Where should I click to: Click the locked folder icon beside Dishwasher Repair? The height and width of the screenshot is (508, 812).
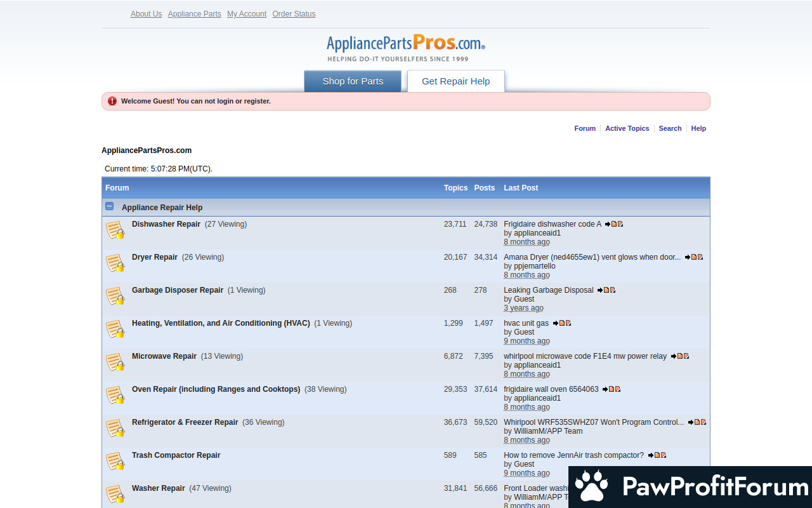[115, 230]
